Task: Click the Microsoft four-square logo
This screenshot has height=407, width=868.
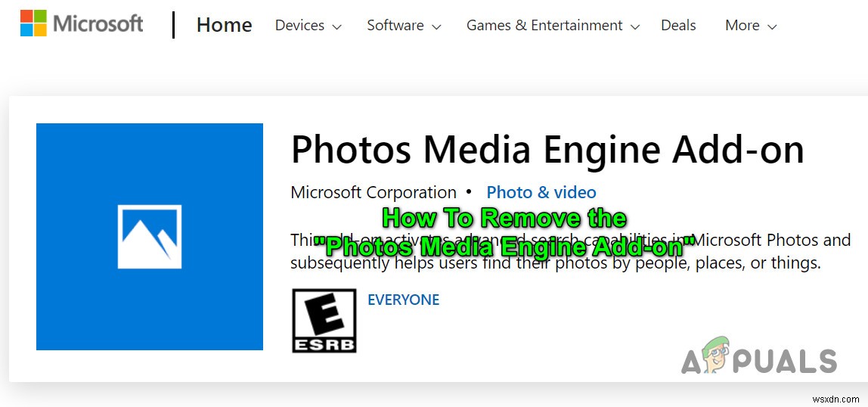Action: coord(33,23)
